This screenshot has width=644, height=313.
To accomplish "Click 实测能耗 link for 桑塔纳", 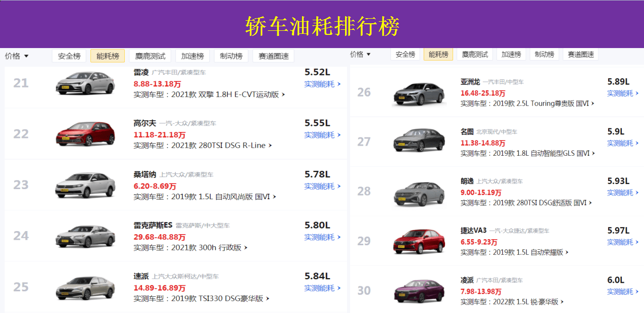I will pos(322,187).
